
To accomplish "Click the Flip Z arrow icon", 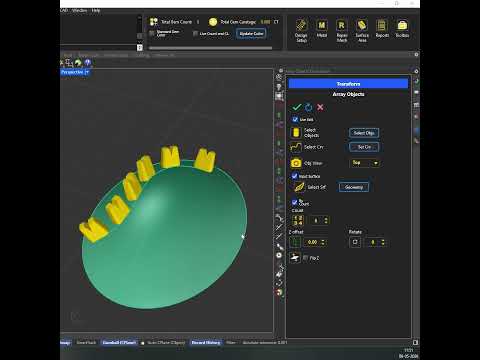I will [x=295, y=258].
